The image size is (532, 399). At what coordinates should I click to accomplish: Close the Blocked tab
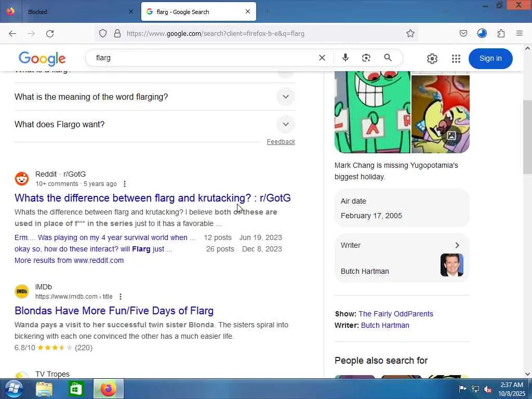click(130, 11)
